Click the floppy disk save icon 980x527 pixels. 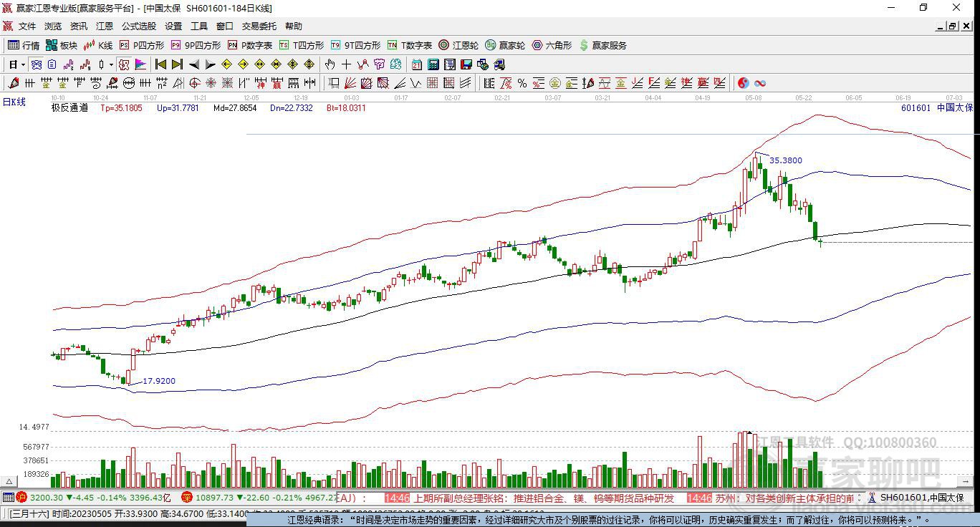466,64
